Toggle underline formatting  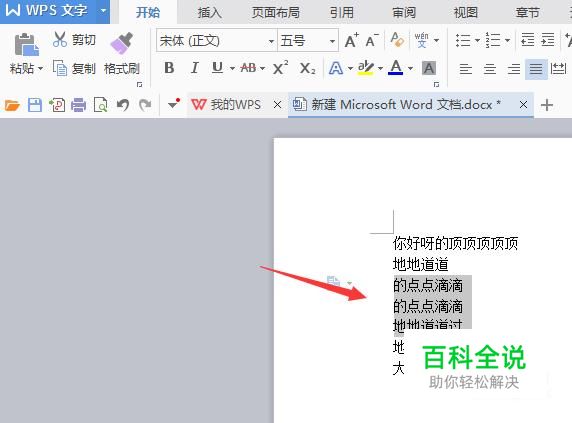tap(217, 68)
